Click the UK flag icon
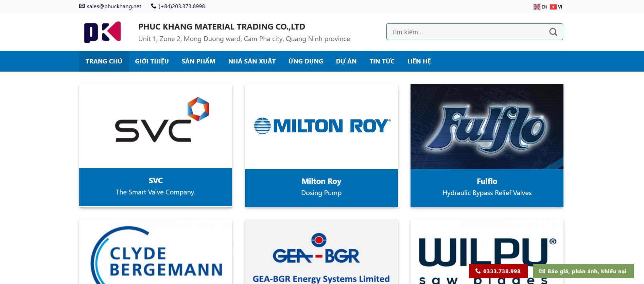644x284 pixels. tap(537, 7)
